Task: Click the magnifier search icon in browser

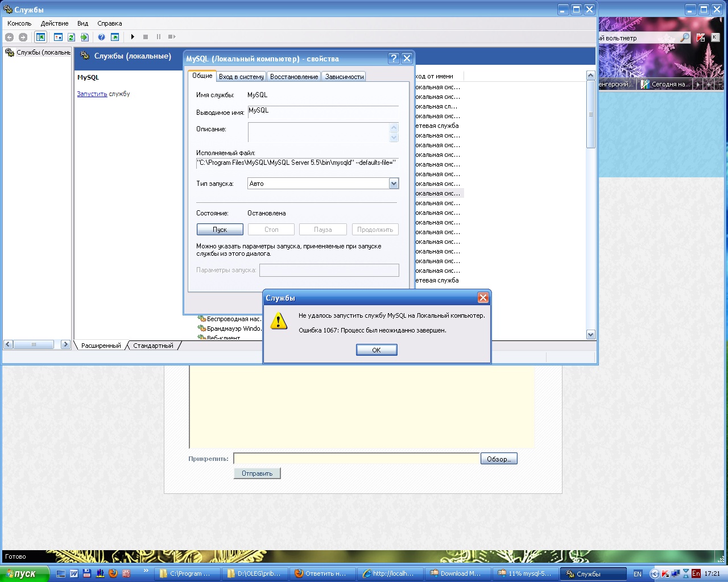Action: [x=685, y=38]
